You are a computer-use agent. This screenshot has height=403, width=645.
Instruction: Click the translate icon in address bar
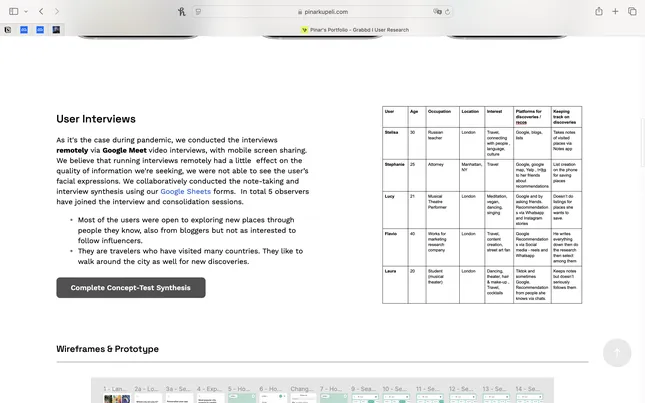pyautogui.click(x=437, y=11)
